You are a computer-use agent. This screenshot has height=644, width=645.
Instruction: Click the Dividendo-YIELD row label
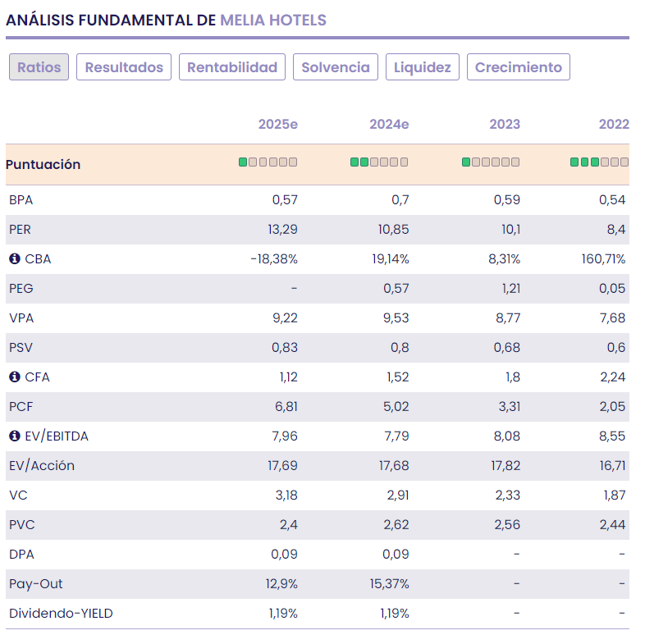[61, 614]
